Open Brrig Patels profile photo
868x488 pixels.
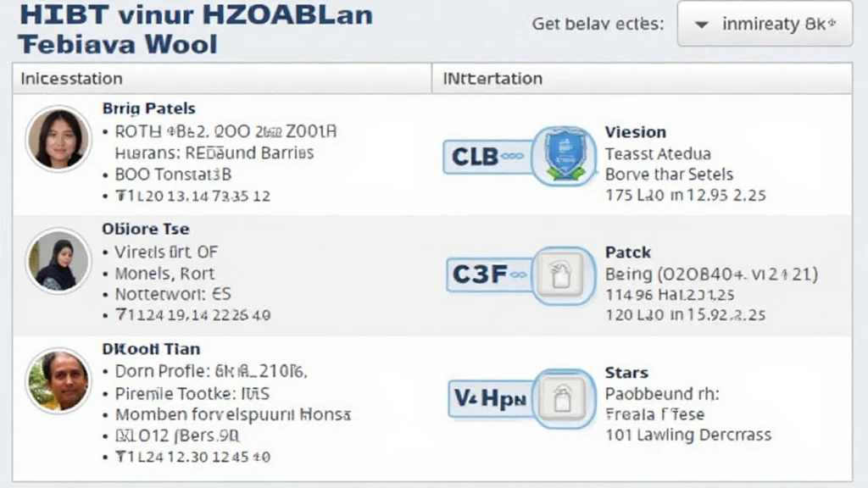(x=58, y=138)
